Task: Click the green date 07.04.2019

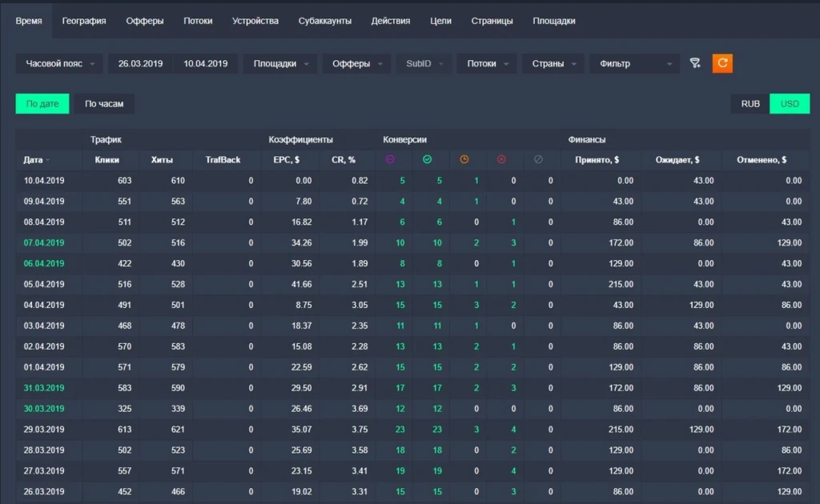Action: (44, 243)
